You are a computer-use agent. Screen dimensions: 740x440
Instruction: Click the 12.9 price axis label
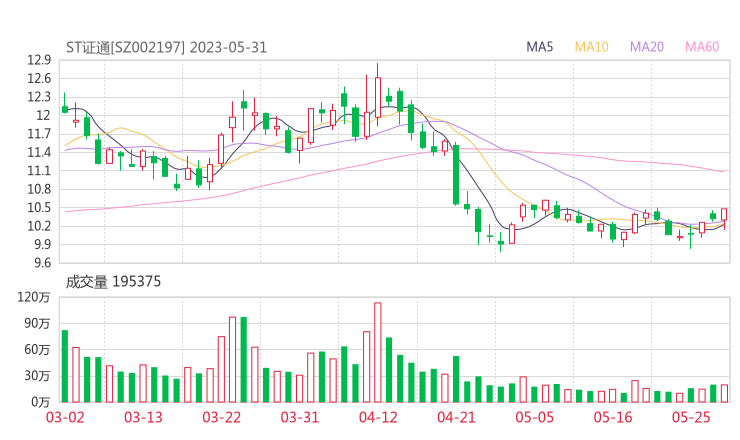(x=39, y=60)
